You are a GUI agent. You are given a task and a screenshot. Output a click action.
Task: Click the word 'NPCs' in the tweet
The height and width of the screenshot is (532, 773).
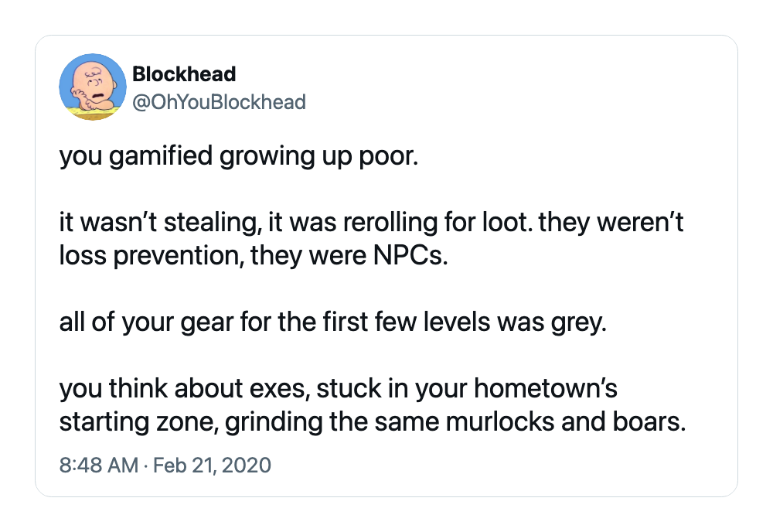tap(408, 255)
